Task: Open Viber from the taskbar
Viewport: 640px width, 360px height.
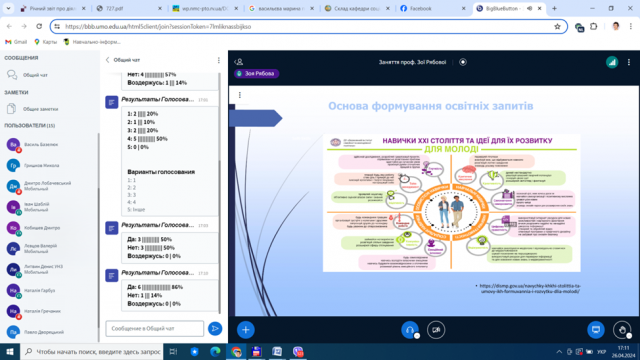Action: point(298,352)
